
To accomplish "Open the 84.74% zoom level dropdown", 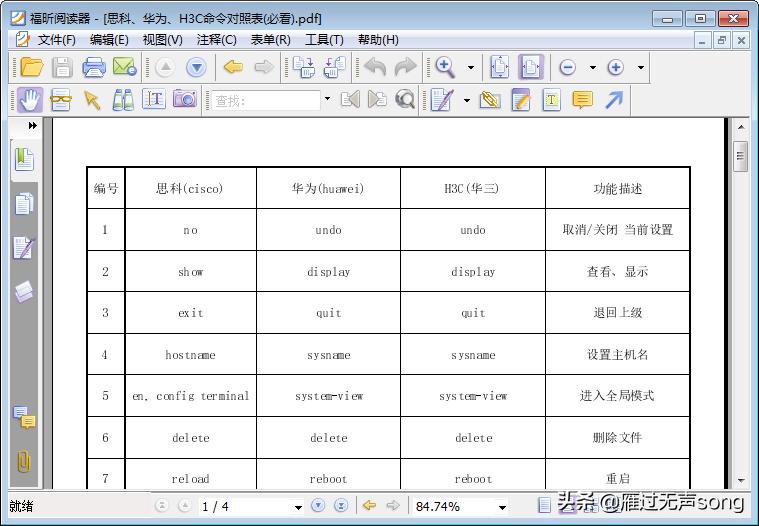I will (502, 507).
